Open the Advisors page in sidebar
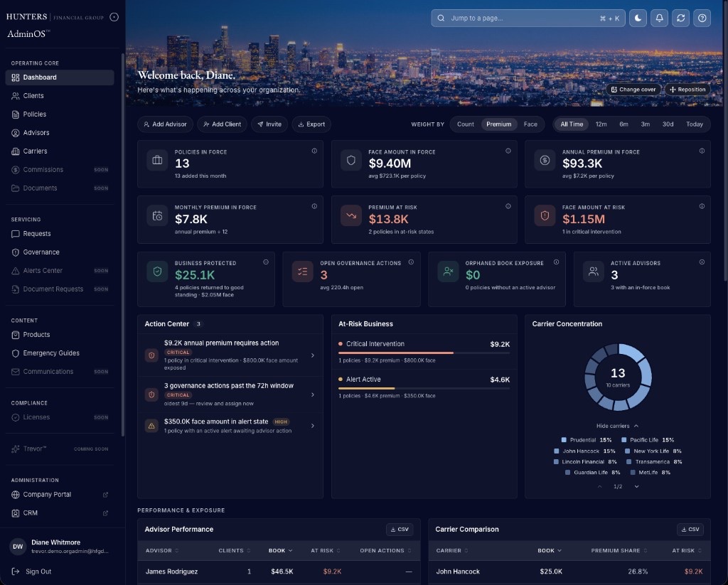 pos(60,133)
